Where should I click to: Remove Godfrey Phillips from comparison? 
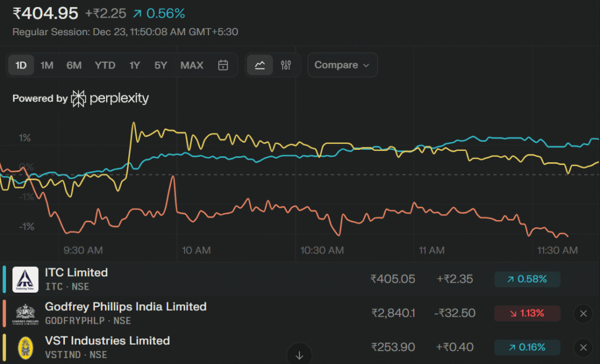coord(583,314)
